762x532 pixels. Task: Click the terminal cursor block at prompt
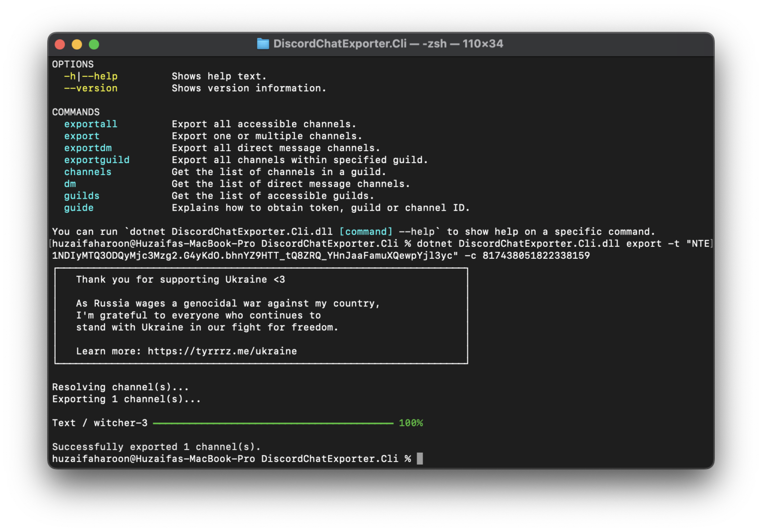pyautogui.click(x=420, y=459)
